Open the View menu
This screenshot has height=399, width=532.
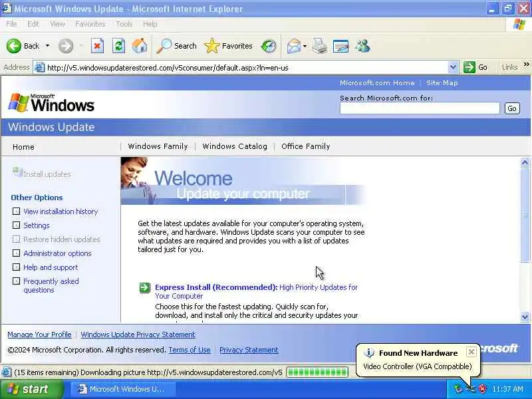[57, 24]
